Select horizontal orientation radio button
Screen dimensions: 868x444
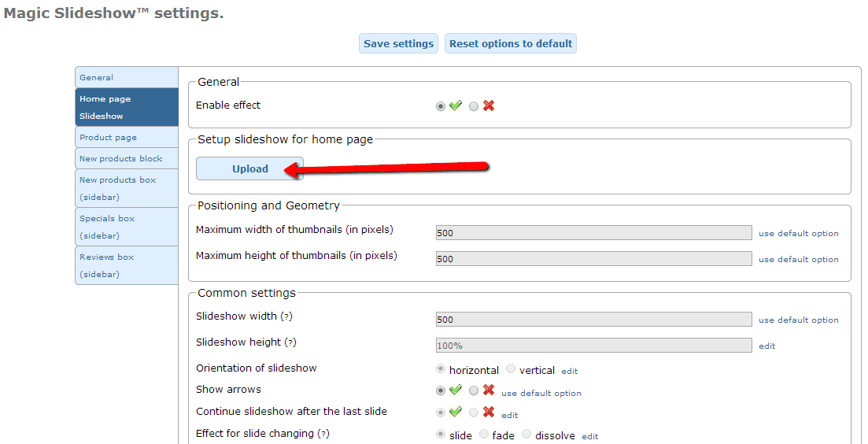(x=441, y=368)
